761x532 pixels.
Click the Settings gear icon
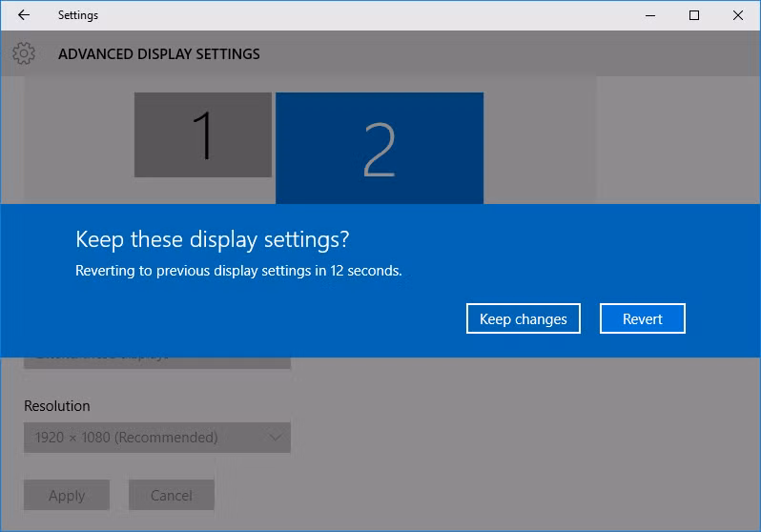pos(24,53)
